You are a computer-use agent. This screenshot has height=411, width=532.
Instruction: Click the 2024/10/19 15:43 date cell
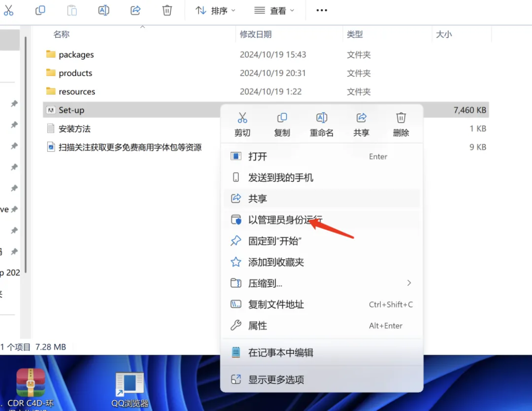click(x=273, y=55)
